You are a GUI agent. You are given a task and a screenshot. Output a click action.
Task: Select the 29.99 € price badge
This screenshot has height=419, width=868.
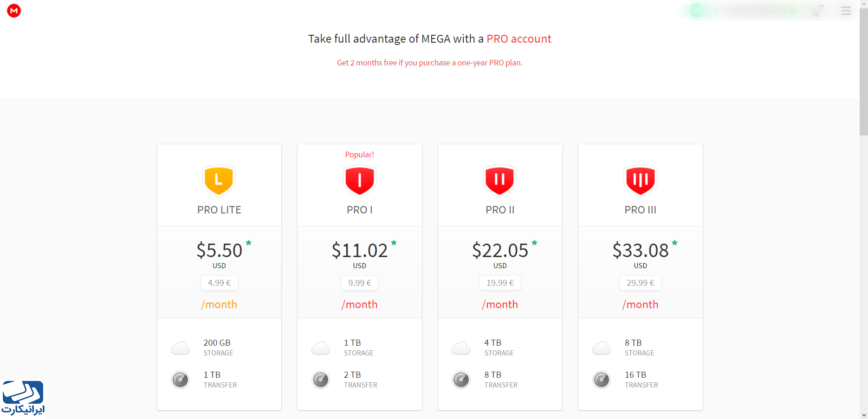pos(641,283)
